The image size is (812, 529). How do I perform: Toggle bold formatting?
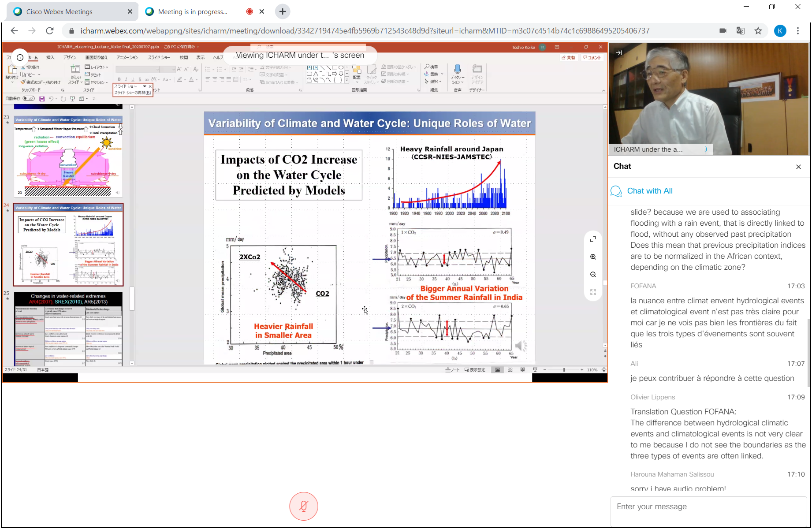[119, 80]
